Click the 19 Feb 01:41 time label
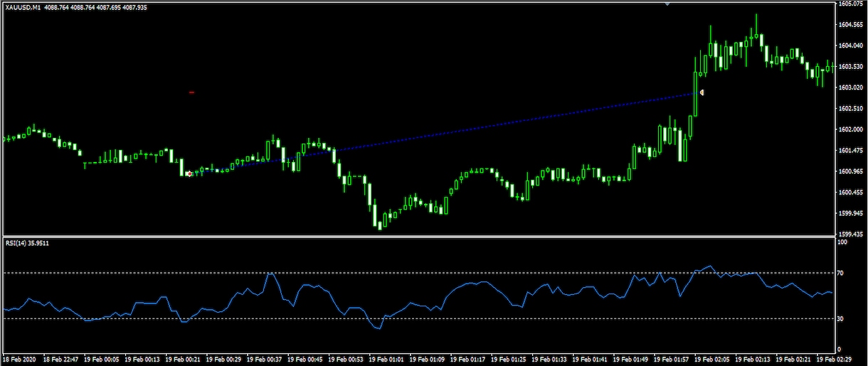The width and height of the screenshot is (868, 366). coord(591,359)
